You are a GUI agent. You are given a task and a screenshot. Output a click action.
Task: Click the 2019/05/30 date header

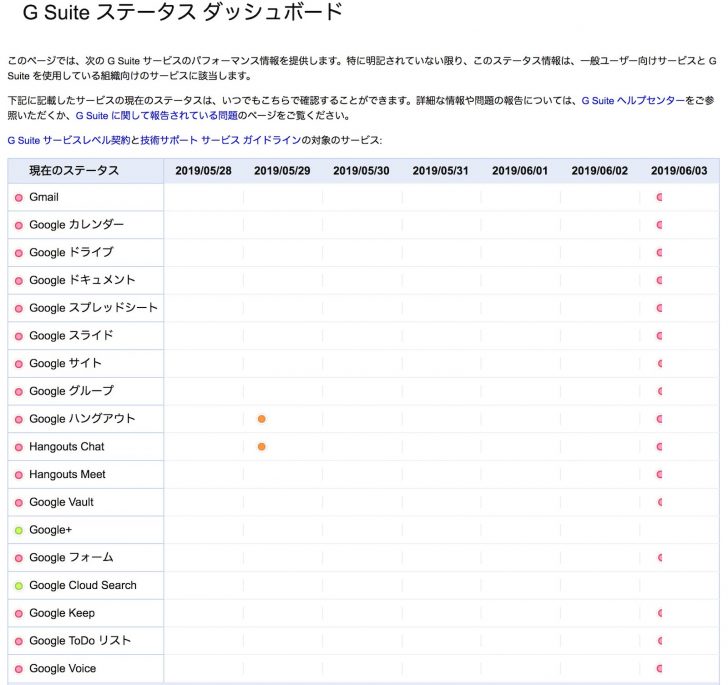(x=361, y=171)
